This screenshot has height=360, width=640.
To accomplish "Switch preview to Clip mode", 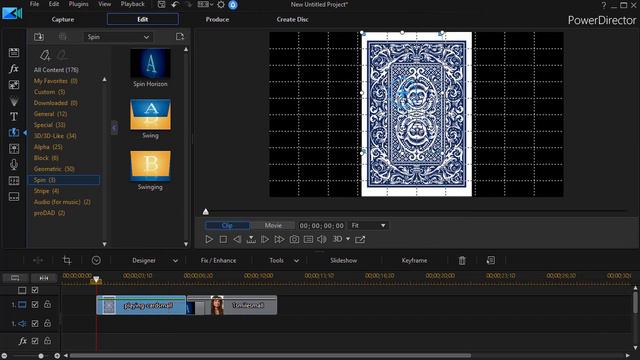I will (227, 225).
